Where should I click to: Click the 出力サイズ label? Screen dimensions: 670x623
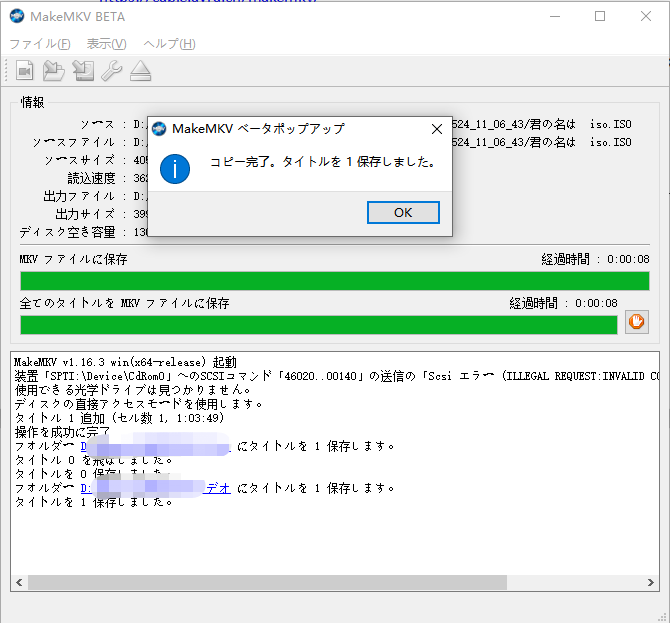point(85,214)
